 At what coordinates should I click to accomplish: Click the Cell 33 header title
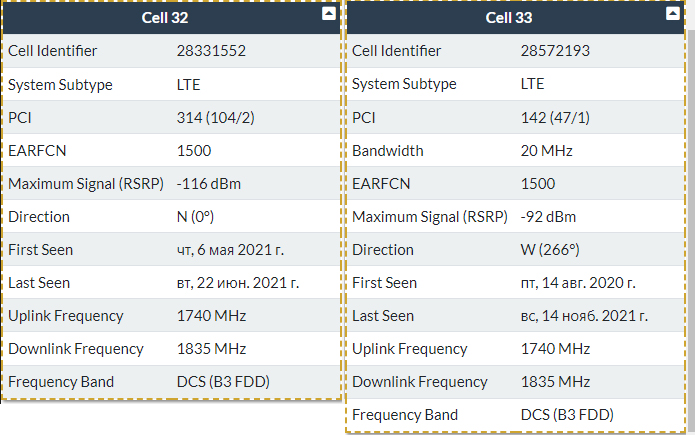click(510, 17)
